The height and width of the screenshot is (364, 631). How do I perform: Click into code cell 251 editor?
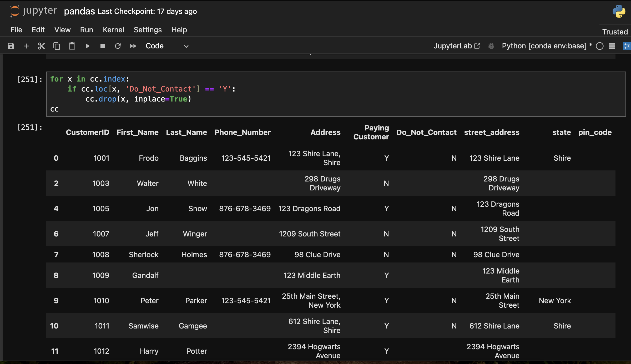[336, 94]
